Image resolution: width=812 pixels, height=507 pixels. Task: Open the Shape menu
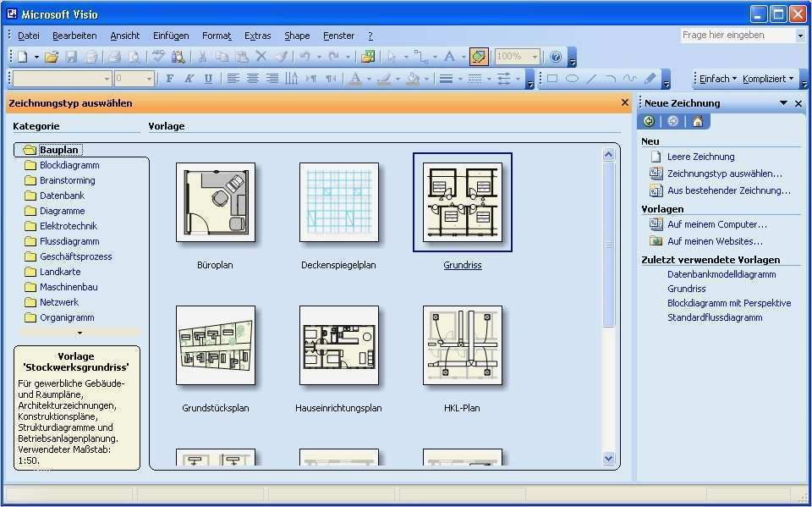click(x=297, y=36)
